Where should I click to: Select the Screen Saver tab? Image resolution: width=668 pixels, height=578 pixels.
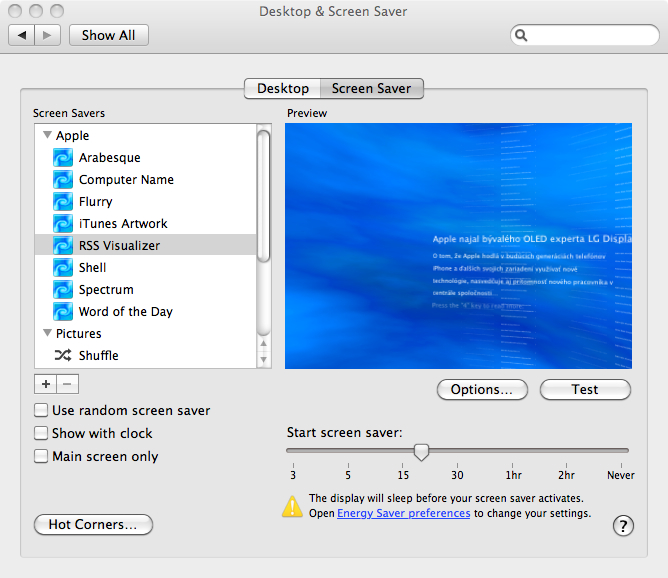[x=372, y=88]
